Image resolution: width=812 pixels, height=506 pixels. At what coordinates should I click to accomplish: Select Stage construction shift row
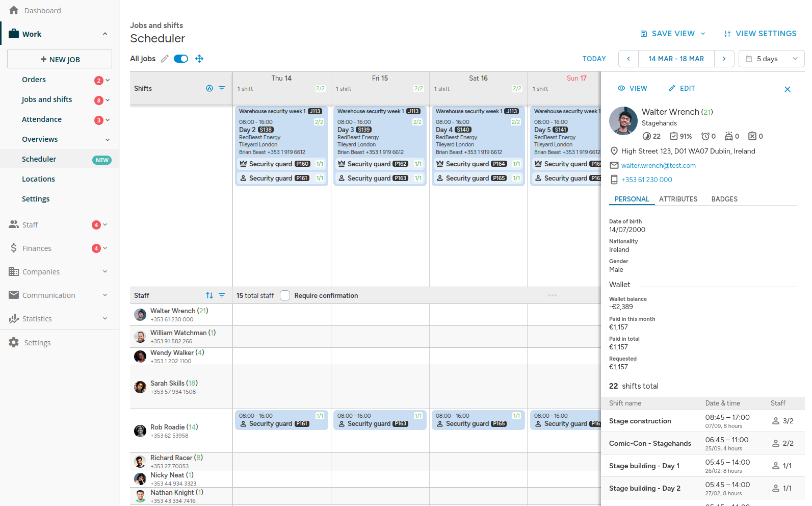click(703, 421)
